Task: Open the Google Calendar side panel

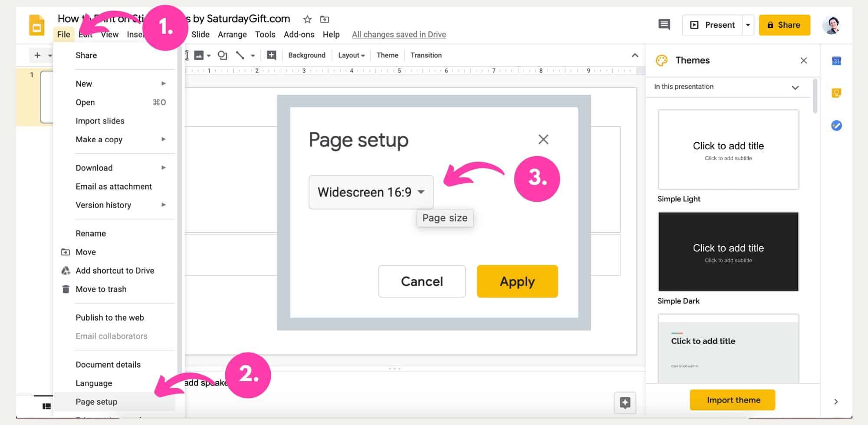Action: pos(837,61)
